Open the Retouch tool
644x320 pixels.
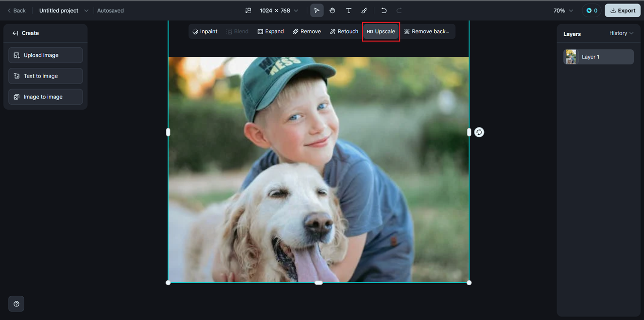344,31
